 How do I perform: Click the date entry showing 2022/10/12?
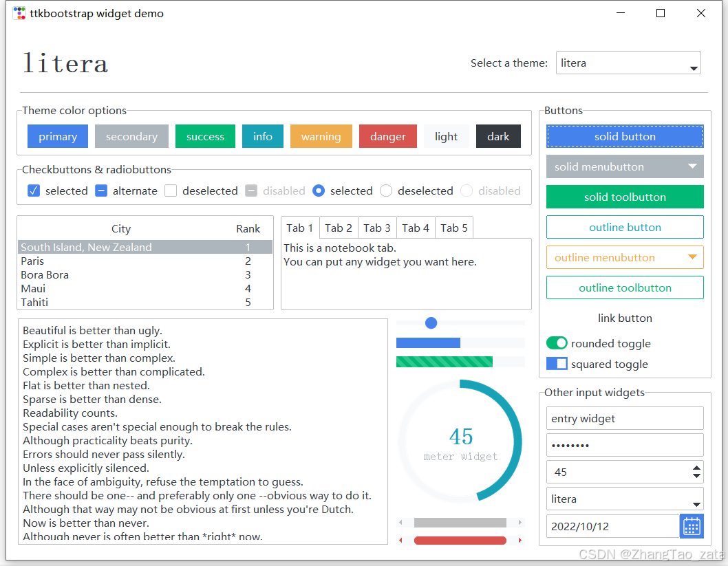[613, 526]
